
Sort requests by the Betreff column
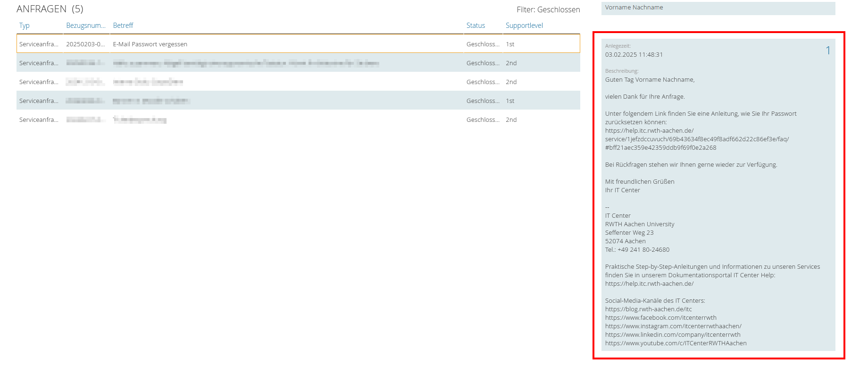pyautogui.click(x=123, y=26)
